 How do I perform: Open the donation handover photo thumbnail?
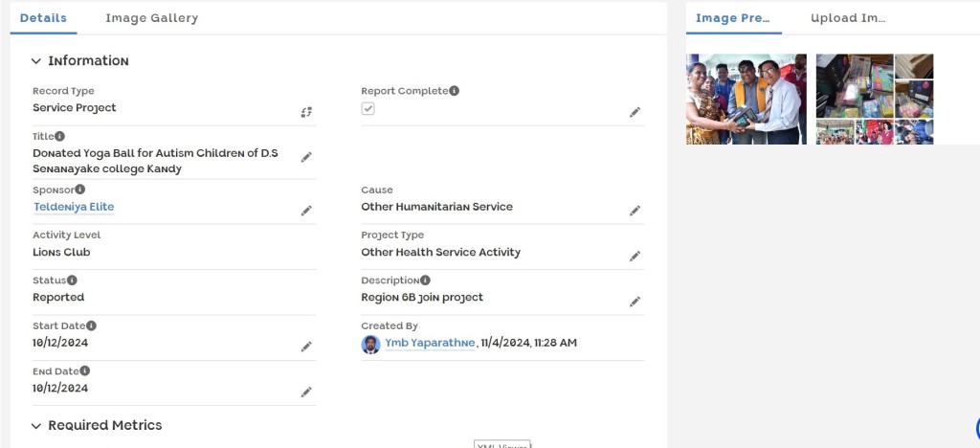point(746,100)
